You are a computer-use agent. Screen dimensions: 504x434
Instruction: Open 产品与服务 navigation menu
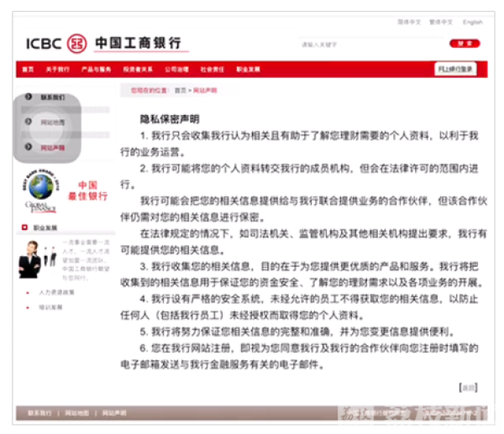click(96, 70)
